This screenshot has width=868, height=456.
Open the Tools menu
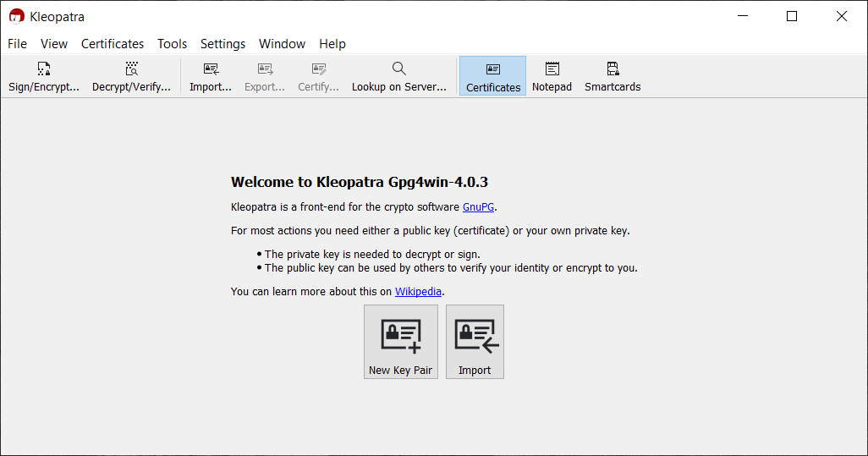(x=172, y=44)
